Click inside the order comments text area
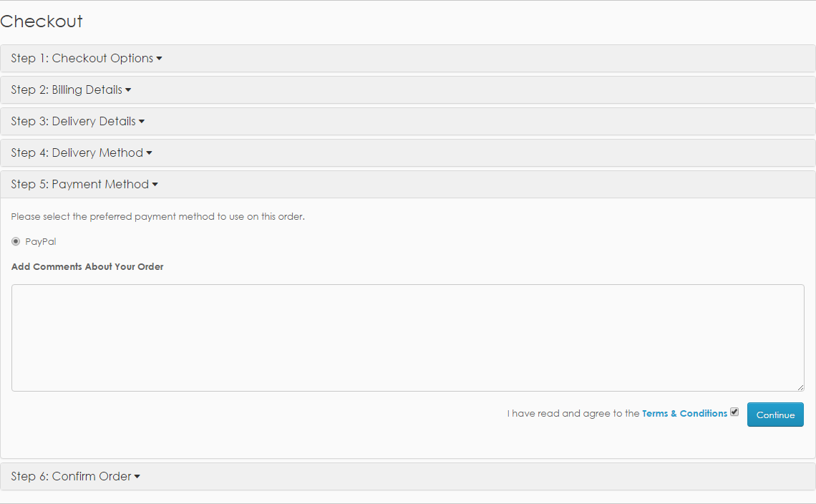816x504 pixels. point(408,338)
